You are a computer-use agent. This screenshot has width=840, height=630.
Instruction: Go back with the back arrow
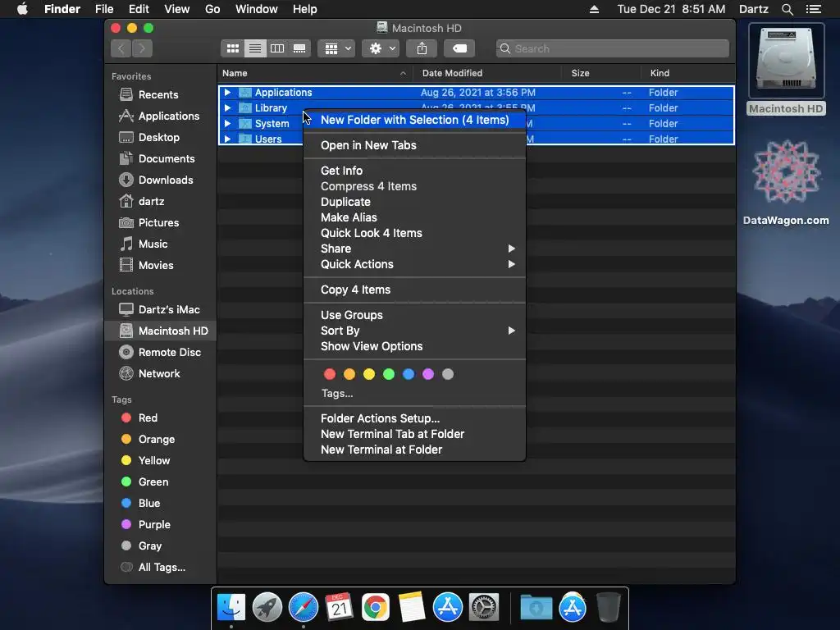[x=121, y=48]
